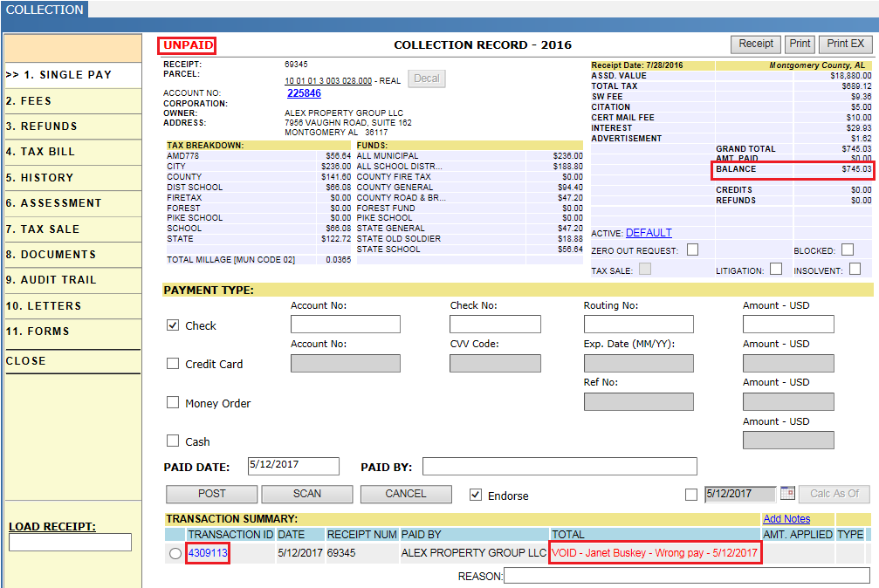This screenshot has height=588, width=879.
Task: Click the RECEIPT NUM column header
Action: coord(361,535)
